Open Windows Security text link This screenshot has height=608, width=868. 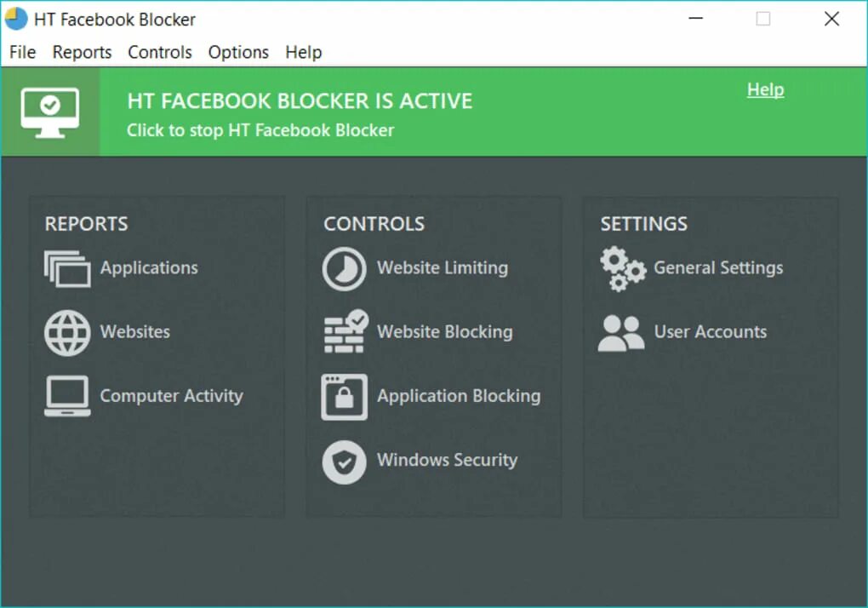pos(448,460)
